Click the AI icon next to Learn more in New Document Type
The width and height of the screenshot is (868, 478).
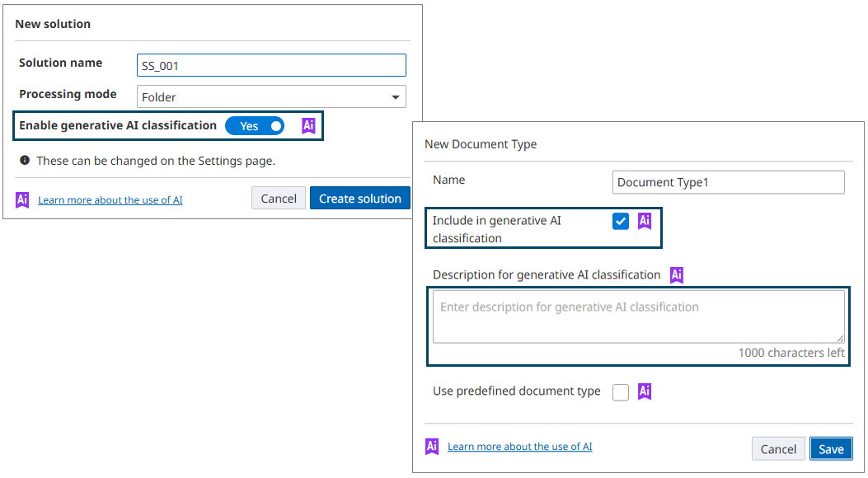(x=431, y=446)
